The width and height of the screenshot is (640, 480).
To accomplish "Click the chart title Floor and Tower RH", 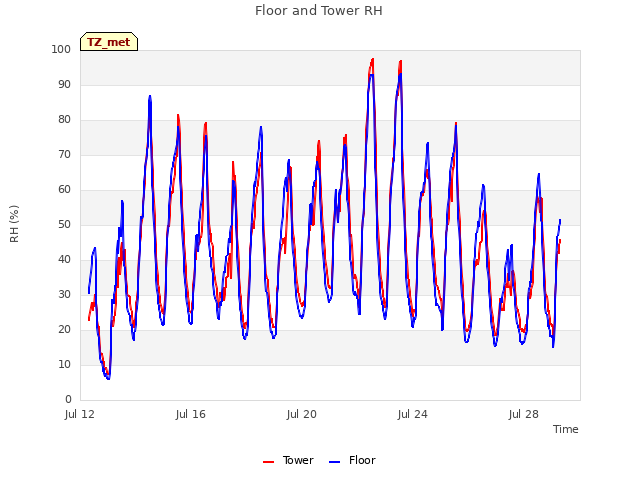I will click(319, 11).
